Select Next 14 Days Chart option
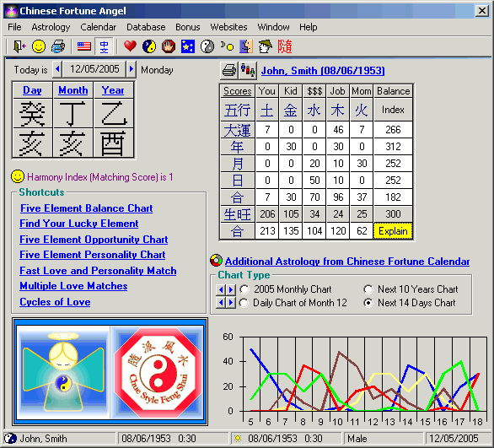The image size is (494, 448). click(368, 303)
